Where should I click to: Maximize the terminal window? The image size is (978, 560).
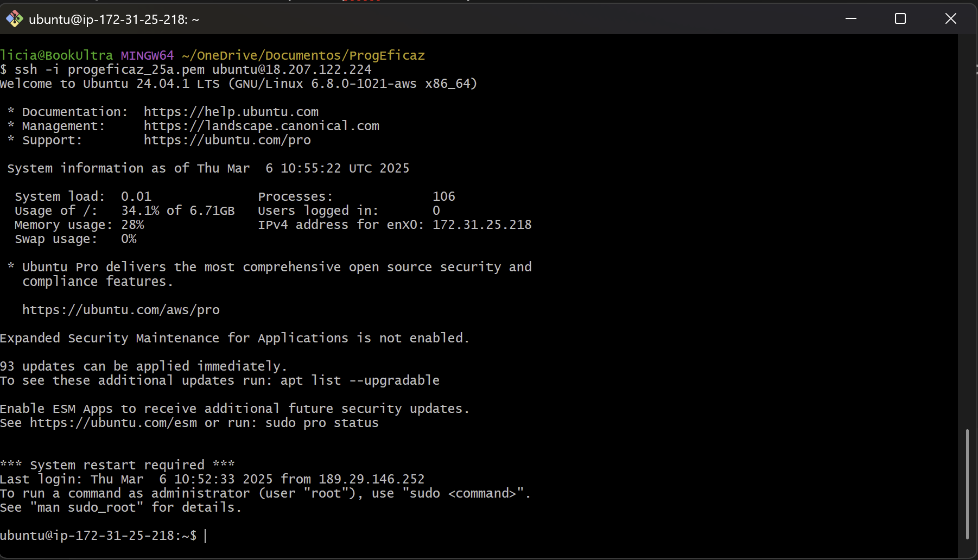pos(900,19)
